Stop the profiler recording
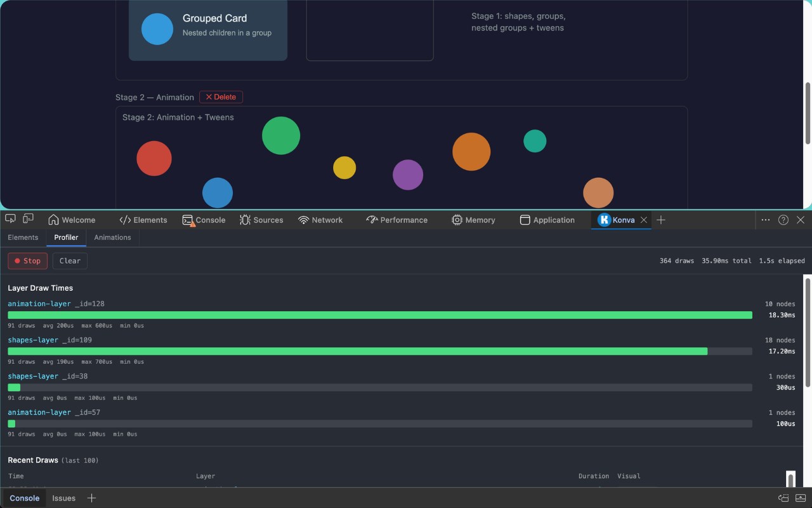The width and height of the screenshot is (812, 508). click(x=27, y=260)
